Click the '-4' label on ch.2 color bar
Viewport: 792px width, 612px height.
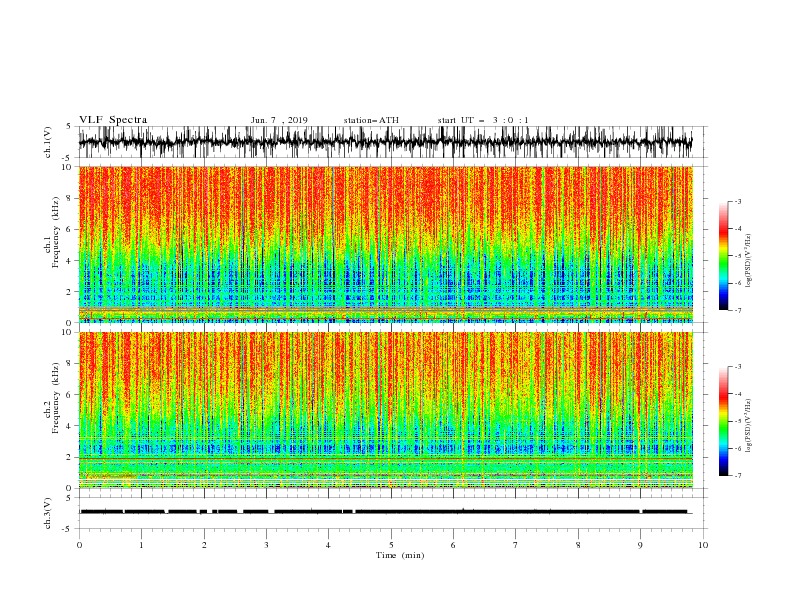pos(738,394)
